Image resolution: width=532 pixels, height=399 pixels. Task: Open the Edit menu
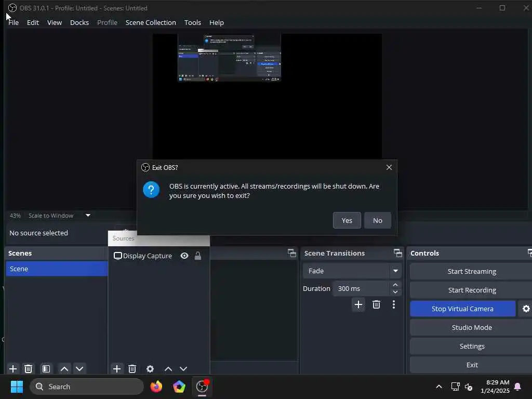tap(33, 22)
